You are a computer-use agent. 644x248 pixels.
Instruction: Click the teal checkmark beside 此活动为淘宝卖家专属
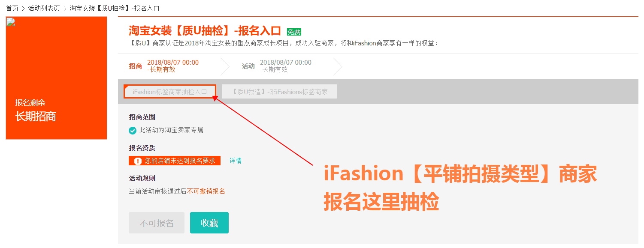133,131
